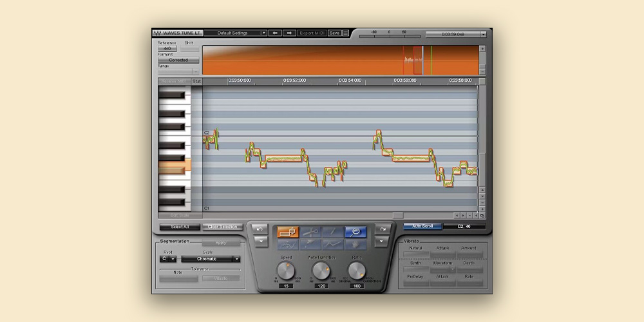
Task: Click the Clear Selection button
Action: click(223, 227)
